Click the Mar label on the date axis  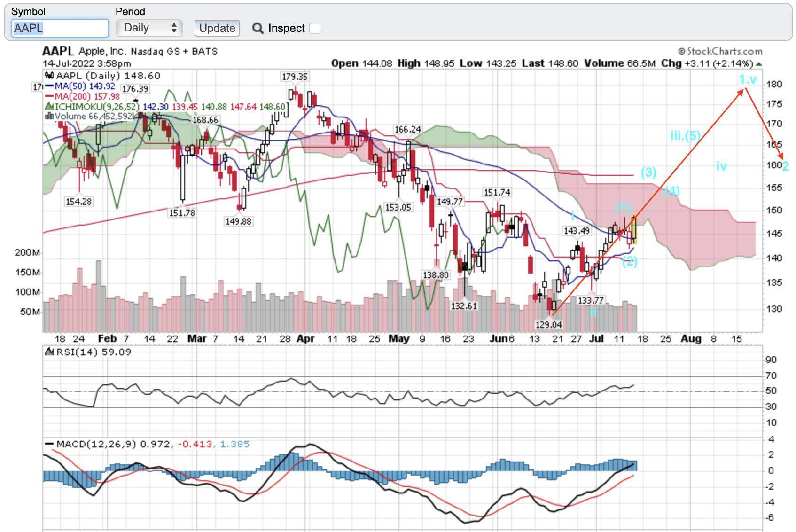click(196, 339)
